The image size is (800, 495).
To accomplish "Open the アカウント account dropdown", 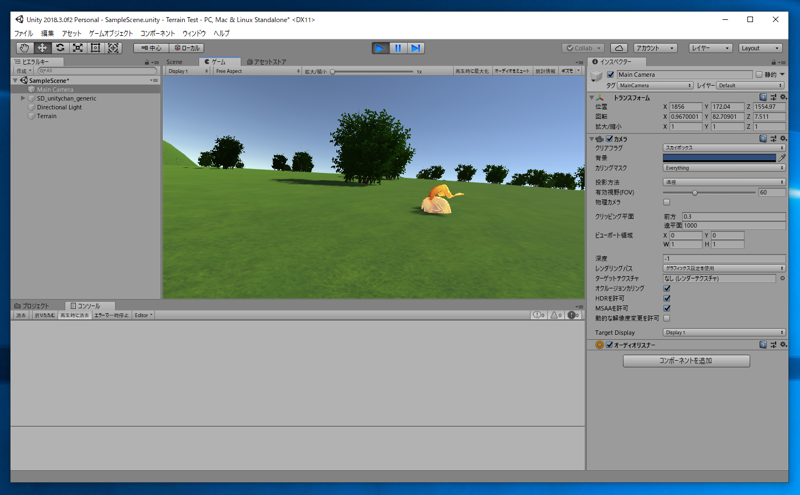I will pos(655,48).
